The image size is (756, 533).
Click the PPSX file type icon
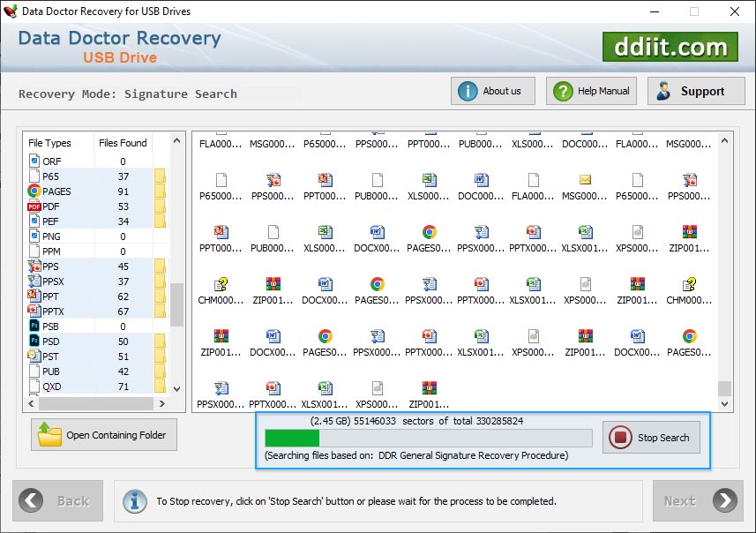[34, 282]
